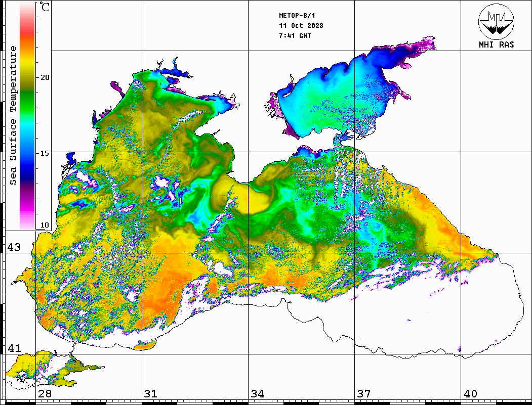The width and height of the screenshot is (532, 405).
Task: Click longitude label '40'
Action: click(470, 394)
